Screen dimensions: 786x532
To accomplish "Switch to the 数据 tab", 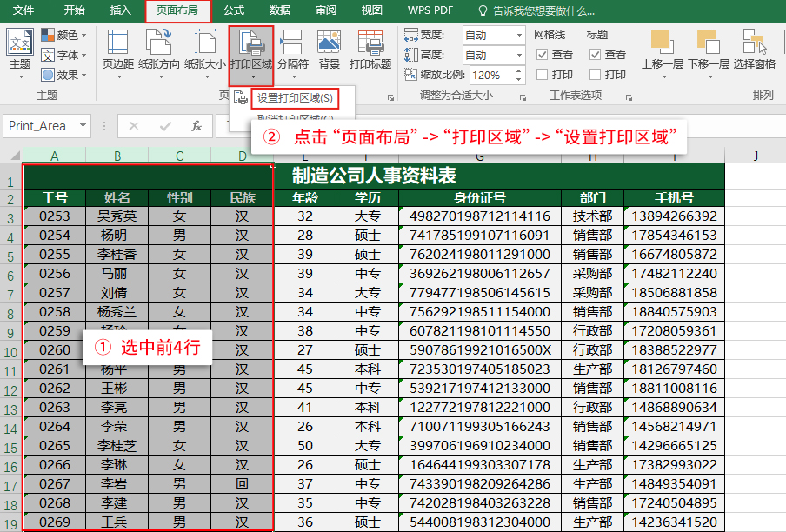I will [279, 10].
